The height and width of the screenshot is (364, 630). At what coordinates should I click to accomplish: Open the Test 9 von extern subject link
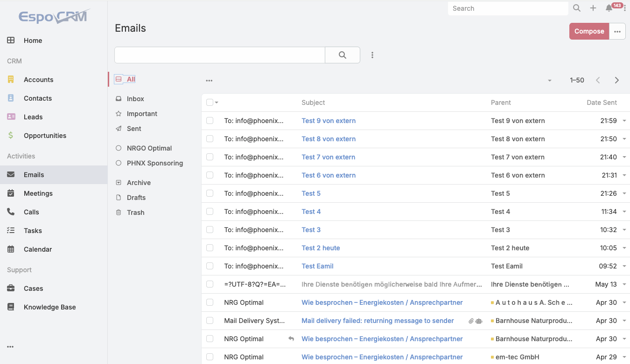click(329, 121)
